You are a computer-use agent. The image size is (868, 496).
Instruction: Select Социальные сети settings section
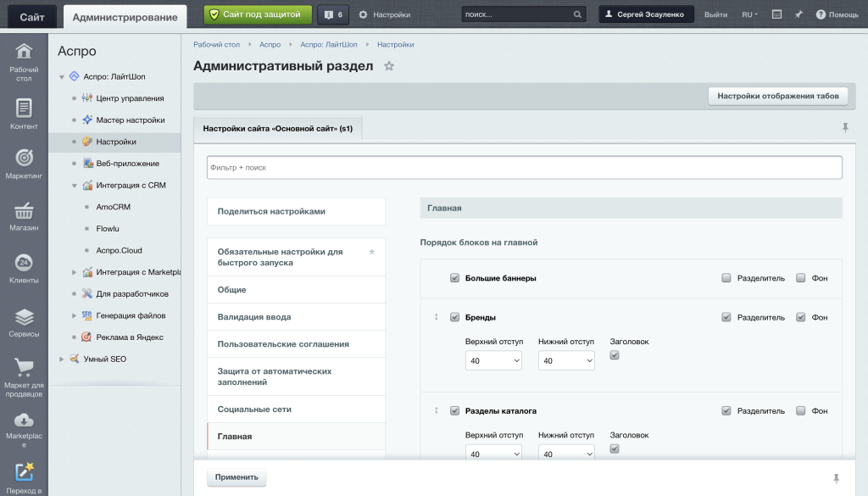click(x=254, y=410)
